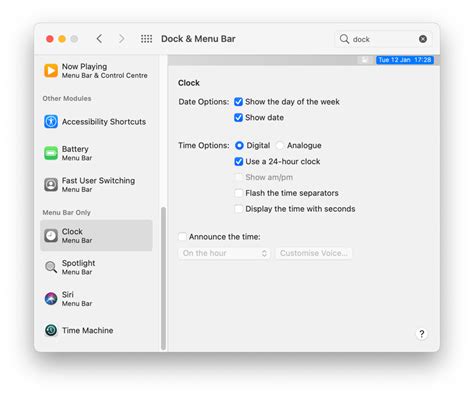Viewport: 474px width, 397px height.
Task: Open the On the hour dropdown
Action: click(x=224, y=253)
